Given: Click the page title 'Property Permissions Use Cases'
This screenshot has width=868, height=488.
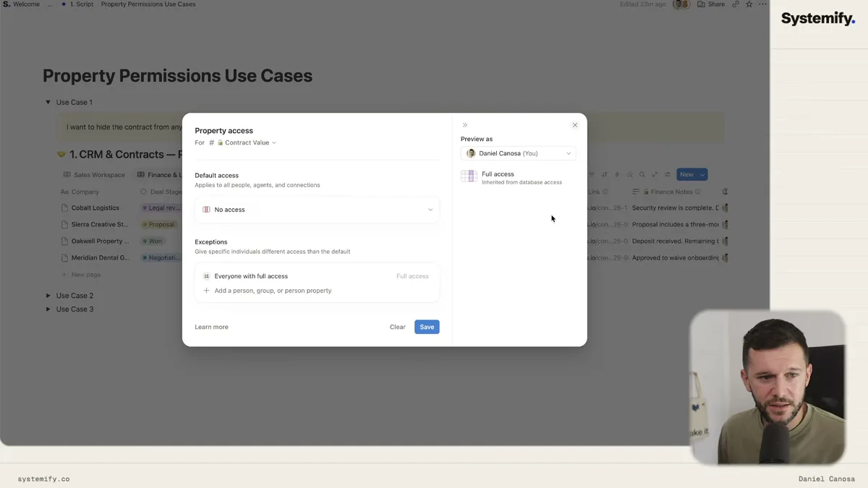Looking at the screenshot, I should (177, 76).
